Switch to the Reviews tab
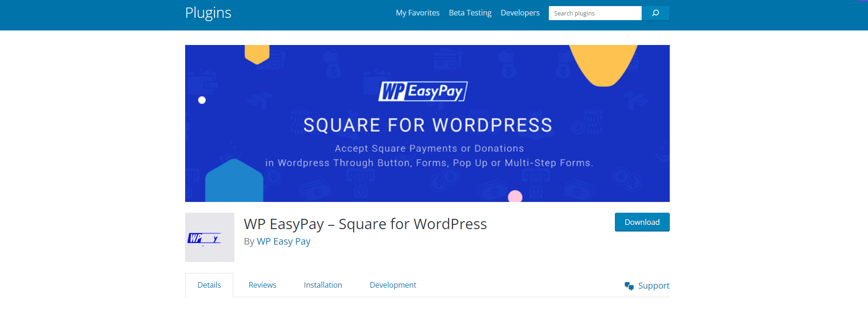Screen dimensions: 868x313 pos(262,285)
